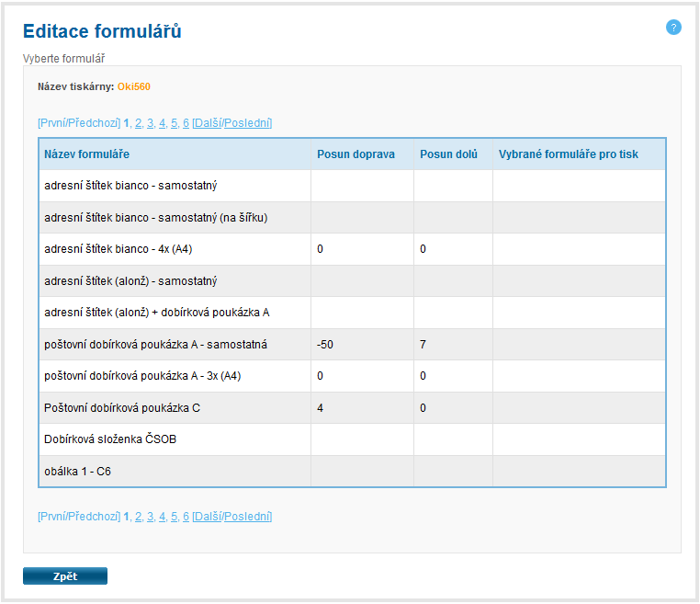
Task: Go to page 2 above the table
Action: pyautogui.click(x=138, y=123)
